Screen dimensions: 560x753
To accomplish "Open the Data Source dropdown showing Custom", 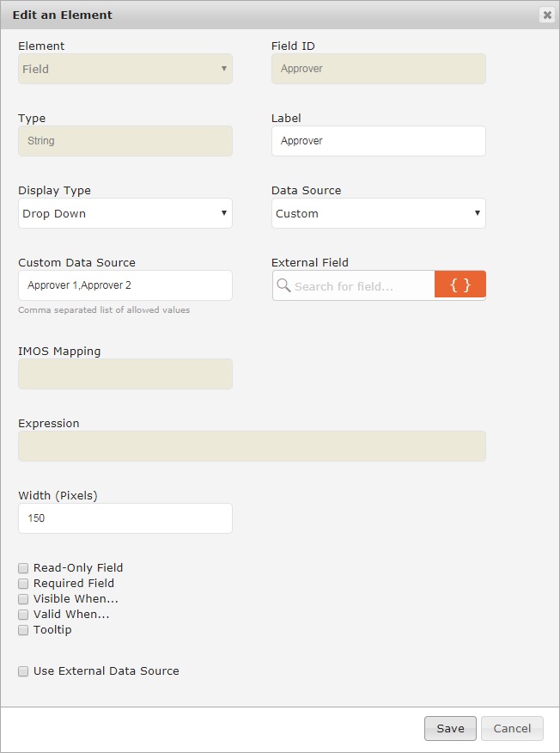I will pos(378,213).
